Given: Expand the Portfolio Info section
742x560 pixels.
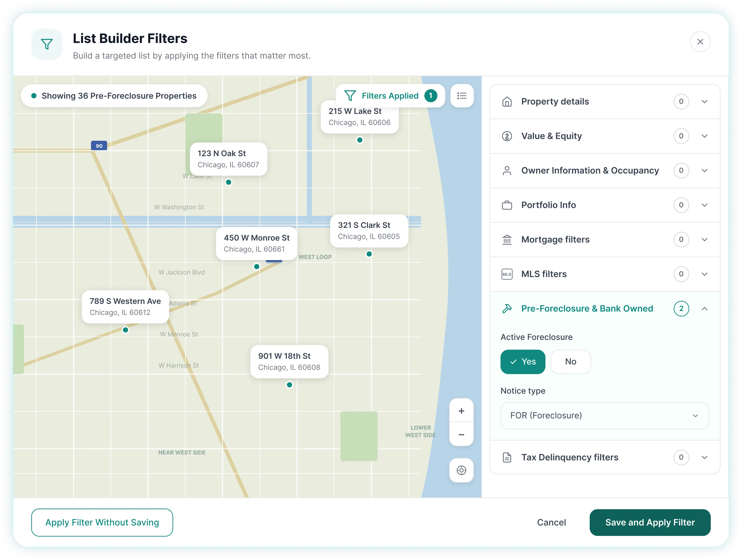Looking at the screenshot, I should [605, 205].
